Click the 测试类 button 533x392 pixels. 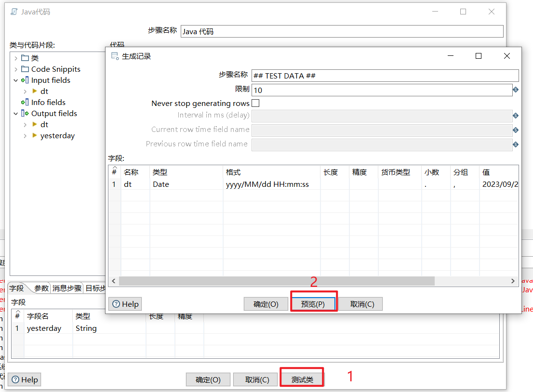click(x=302, y=379)
